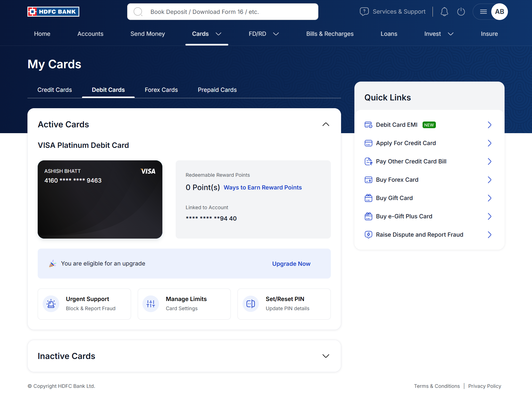Open the Accounts menu
Screen dimensions: 532x397
click(x=90, y=34)
